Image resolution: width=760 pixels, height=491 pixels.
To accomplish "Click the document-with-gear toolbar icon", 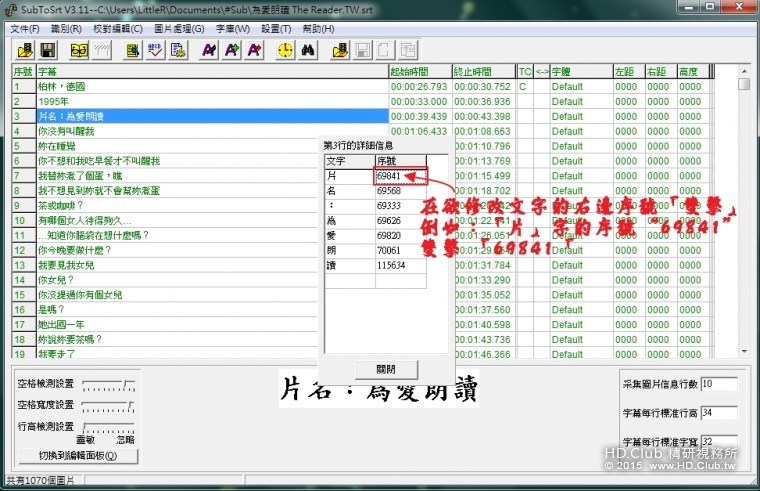I will (x=178, y=50).
